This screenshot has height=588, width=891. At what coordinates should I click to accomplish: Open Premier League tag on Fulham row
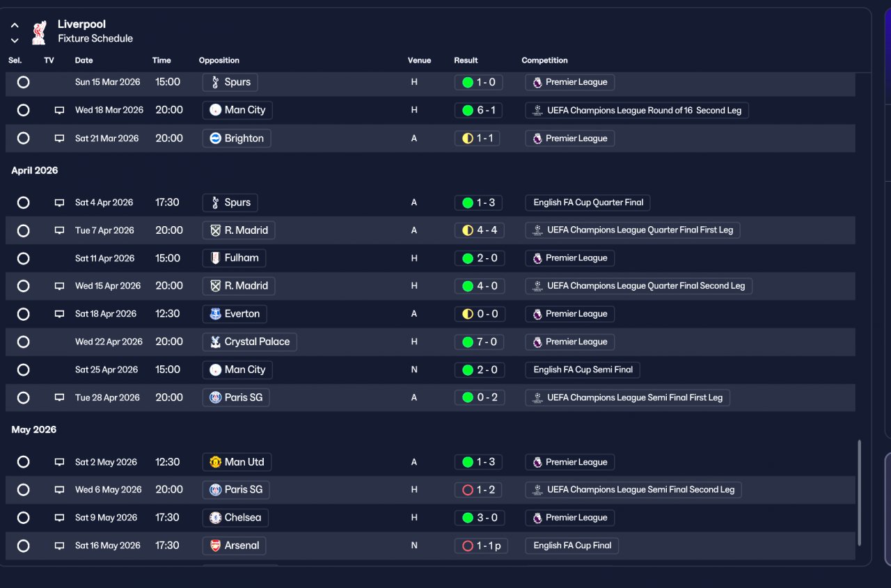click(570, 258)
